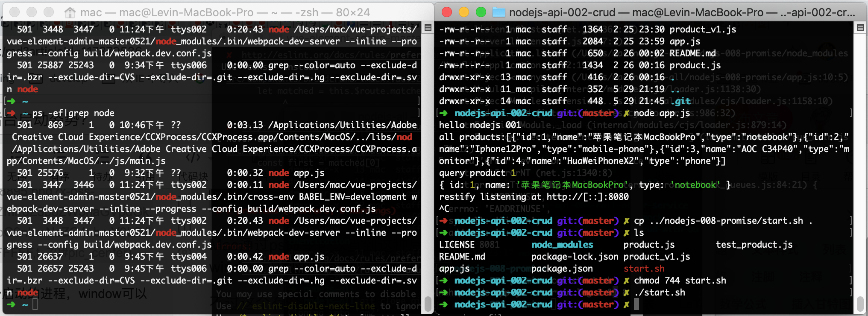Click red 'start.sh' in ls output
Screen dimensions: 868x316
[644, 269]
